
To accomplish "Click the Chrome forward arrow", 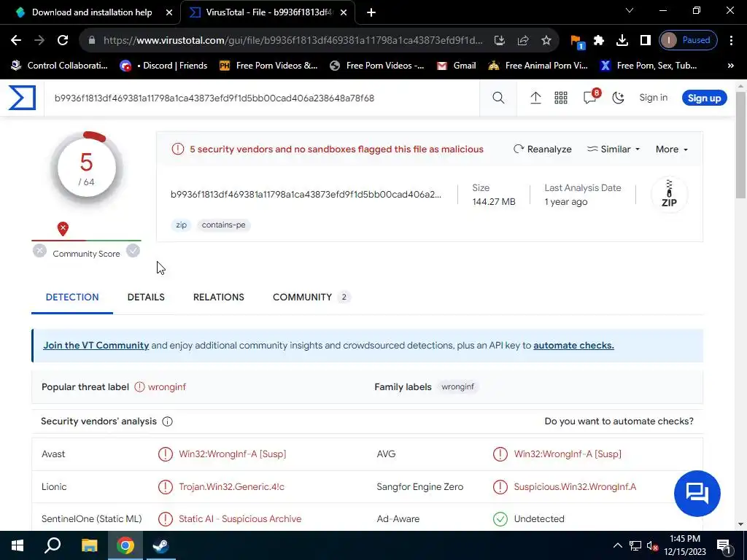I will (39, 40).
